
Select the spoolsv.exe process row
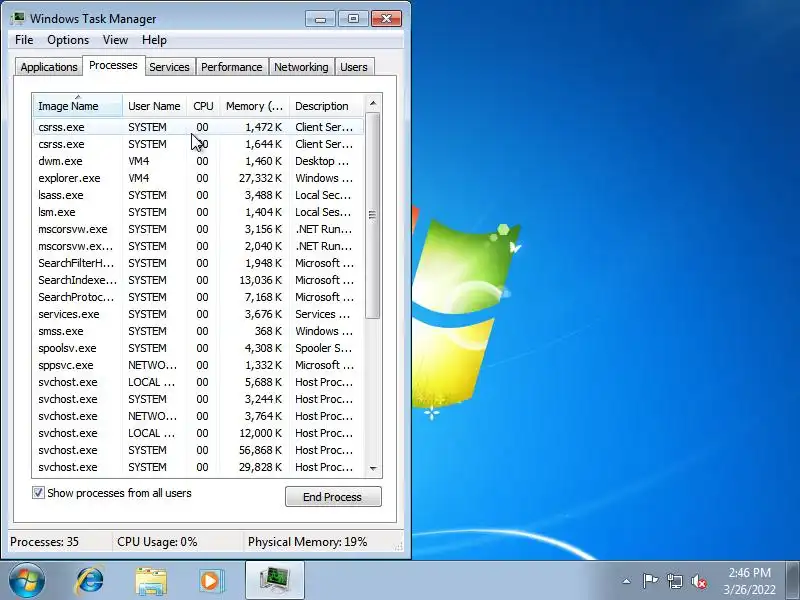click(x=198, y=348)
